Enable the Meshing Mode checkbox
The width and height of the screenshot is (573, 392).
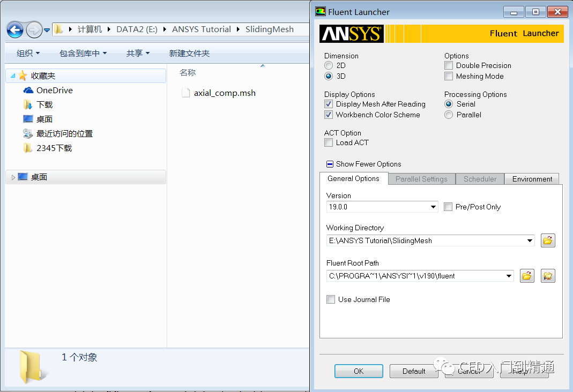point(449,76)
